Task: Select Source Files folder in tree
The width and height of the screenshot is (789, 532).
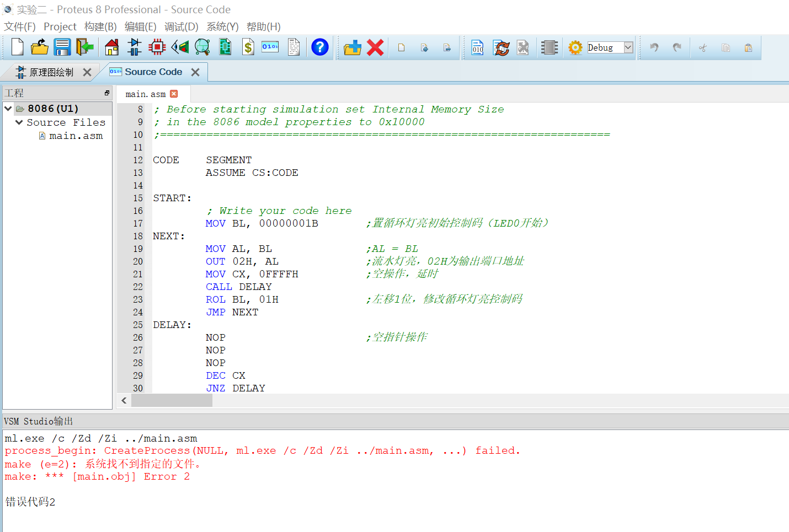Action: pyautogui.click(x=66, y=122)
